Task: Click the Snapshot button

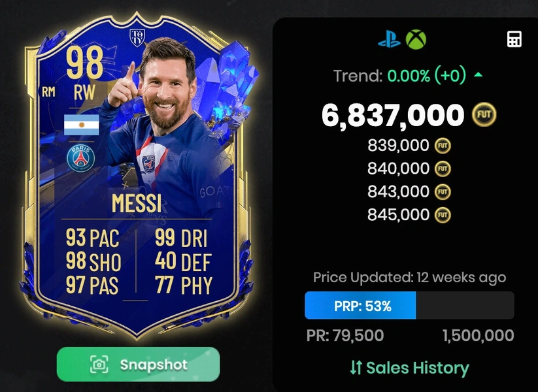Action: [x=138, y=364]
